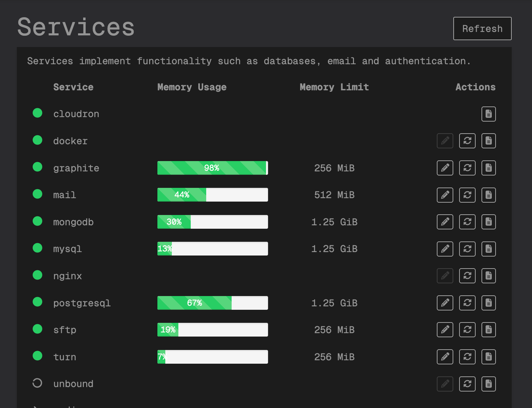Select the mongodb service name
Screen dimensions: 532x408
(73, 222)
